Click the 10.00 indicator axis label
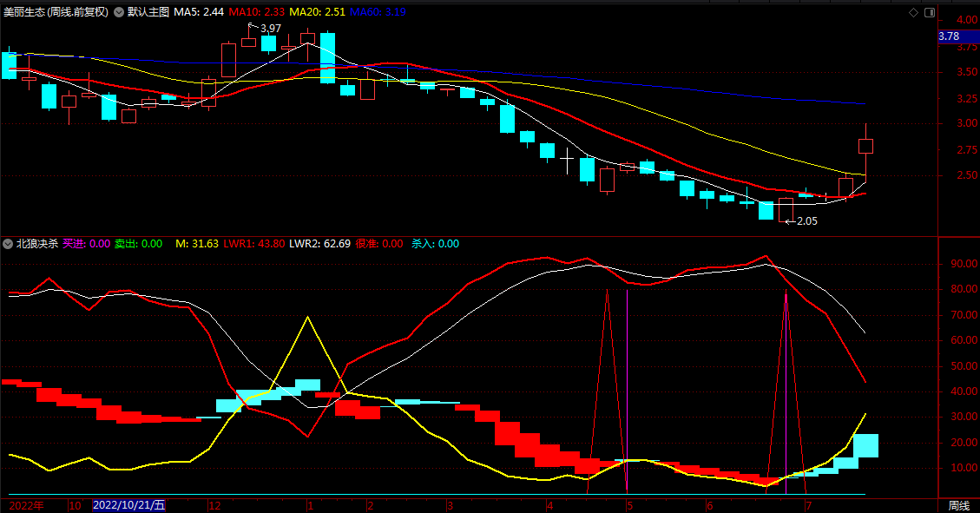The height and width of the screenshot is (513, 980). [x=964, y=468]
